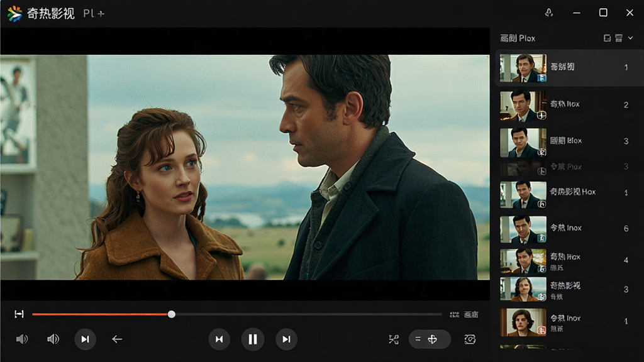Pause the video playback

253,339
